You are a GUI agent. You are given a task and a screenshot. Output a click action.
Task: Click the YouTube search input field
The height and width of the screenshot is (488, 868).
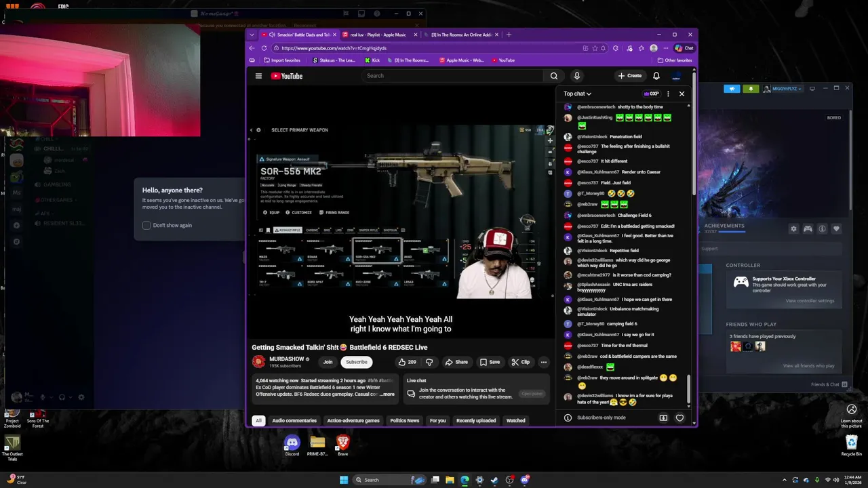tap(452, 76)
